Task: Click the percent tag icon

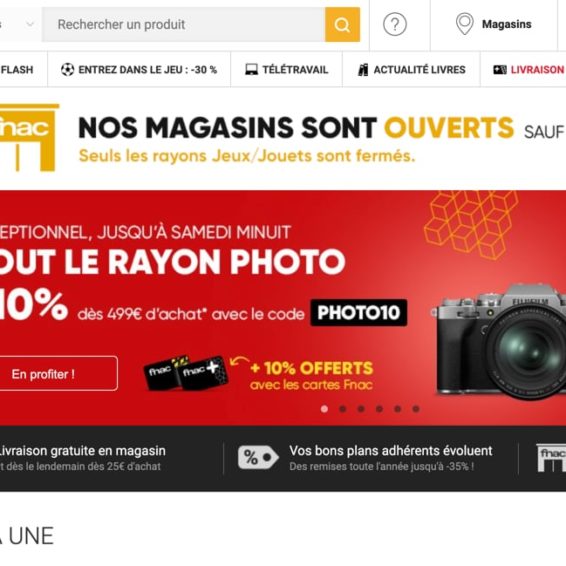Action: (258, 457)
